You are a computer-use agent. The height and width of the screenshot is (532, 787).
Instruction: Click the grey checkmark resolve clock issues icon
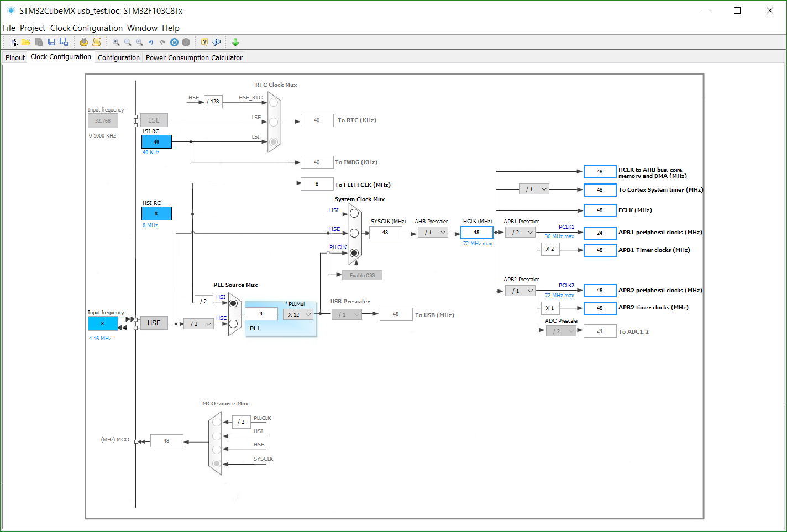click(186, 42)
